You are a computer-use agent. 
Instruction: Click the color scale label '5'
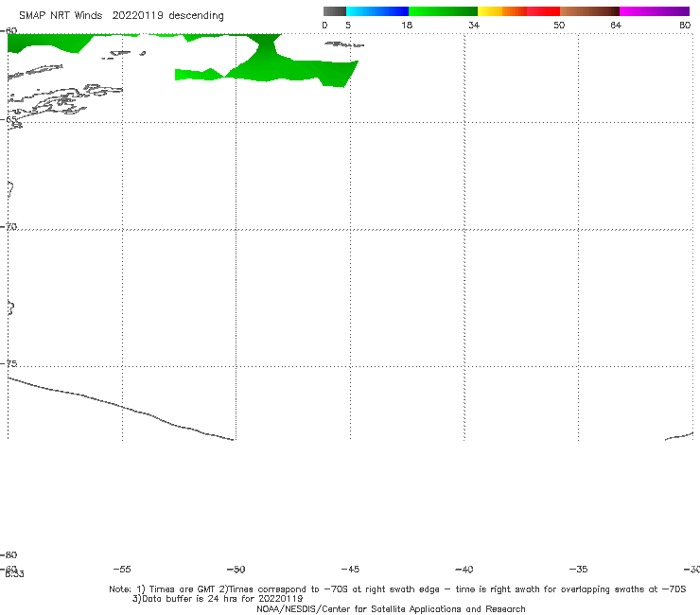coord(348,25)
